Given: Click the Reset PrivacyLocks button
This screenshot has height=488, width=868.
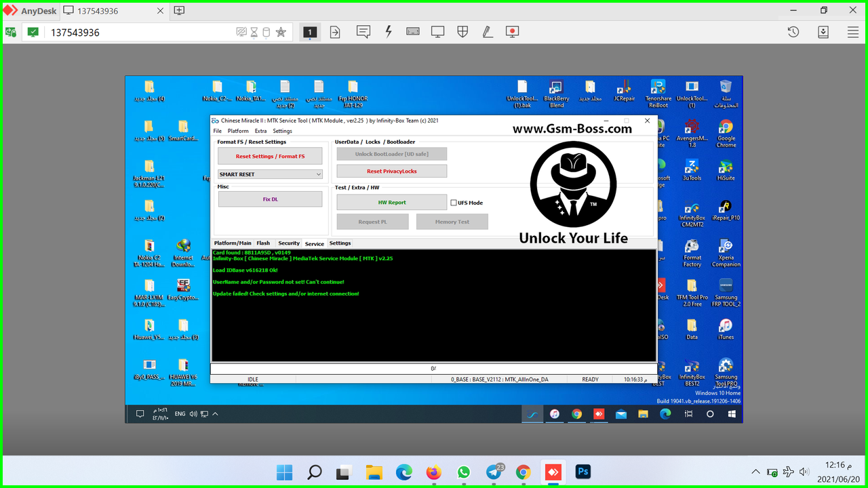Looking at the screenshot, I should (392, 171).
